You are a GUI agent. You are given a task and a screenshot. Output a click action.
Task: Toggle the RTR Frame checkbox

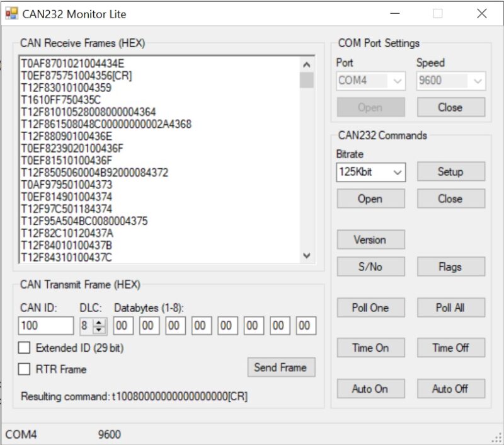coord(25,369)
